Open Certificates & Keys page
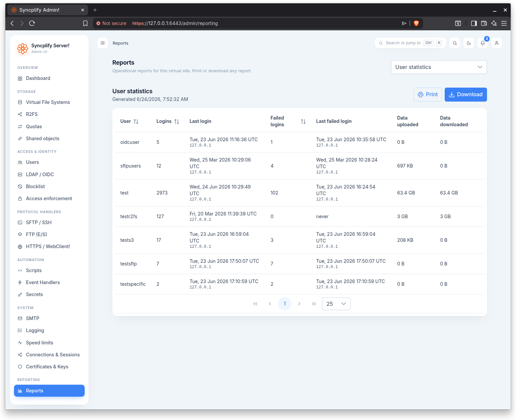This screenshot has height=420, width=516. (x=49, y=367)
